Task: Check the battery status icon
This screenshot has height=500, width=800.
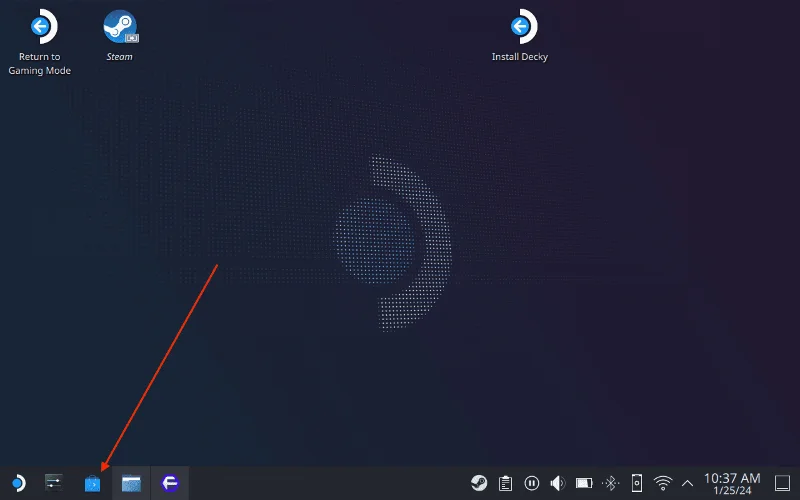Action: (585, 483)
